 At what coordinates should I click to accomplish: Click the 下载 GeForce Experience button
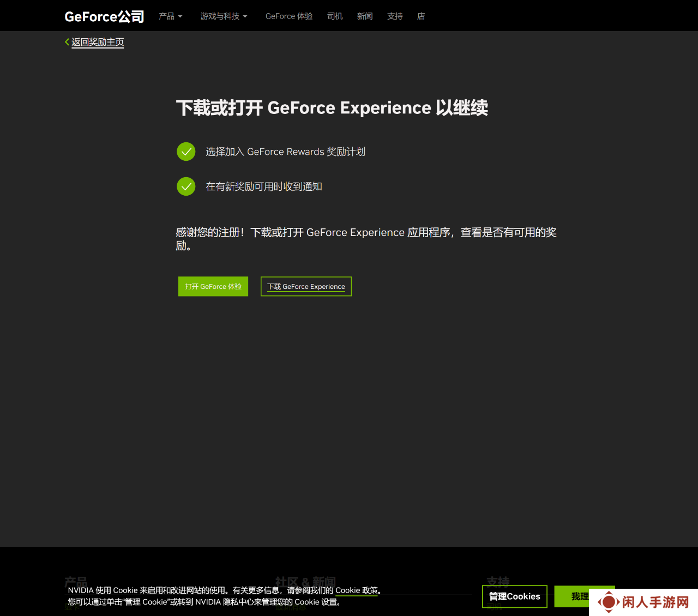click(306, 287)
